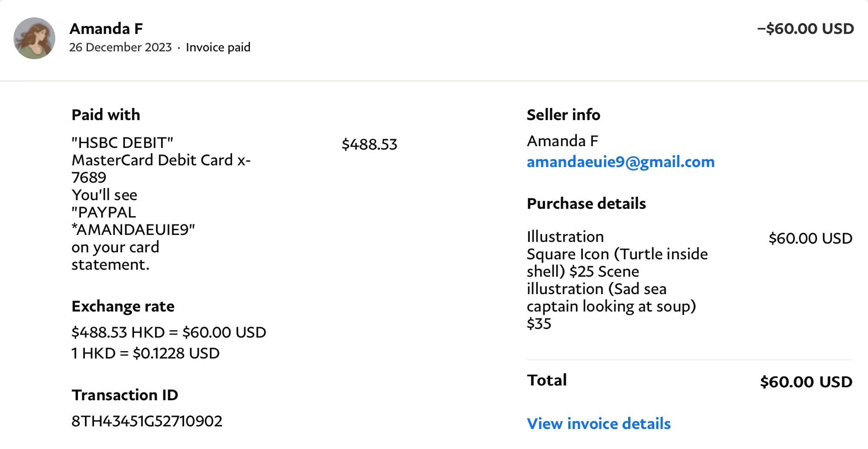This screenshot has height=449, width=868.
Task: Open the amandaeuie9@gmail.com email link
Action: [x=620, y=162]
